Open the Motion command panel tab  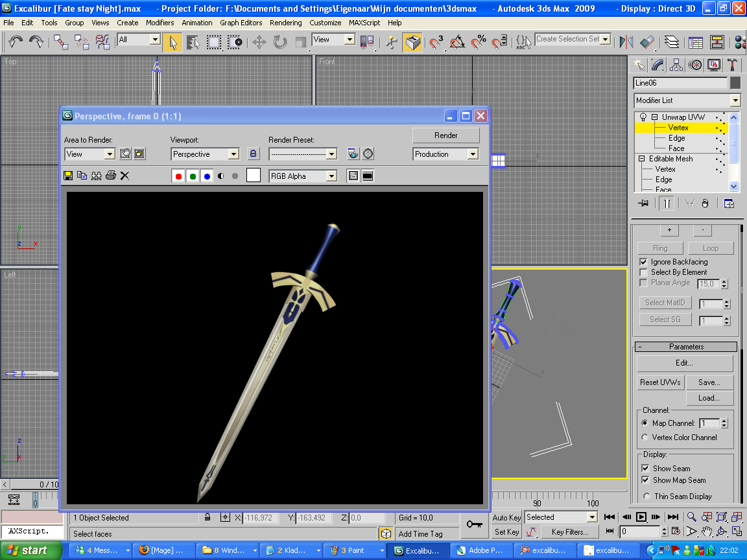[x=695, y=65]
